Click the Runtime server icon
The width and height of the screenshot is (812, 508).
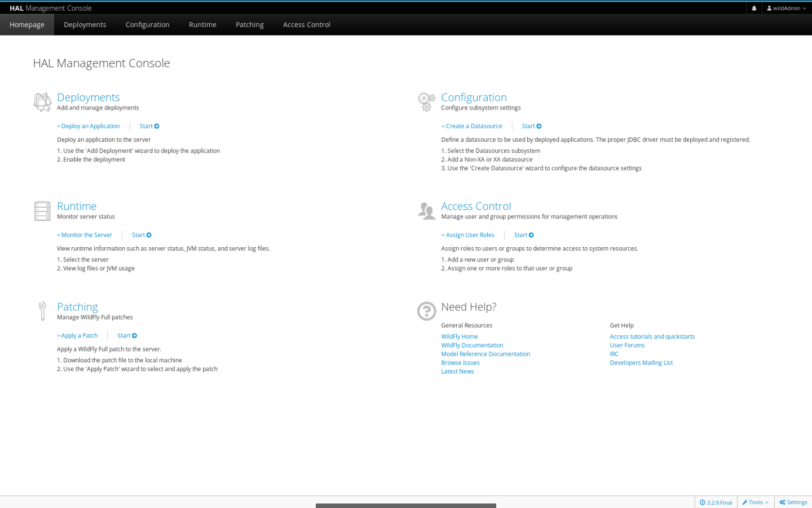pyautogui.click(x=42, y=211)
